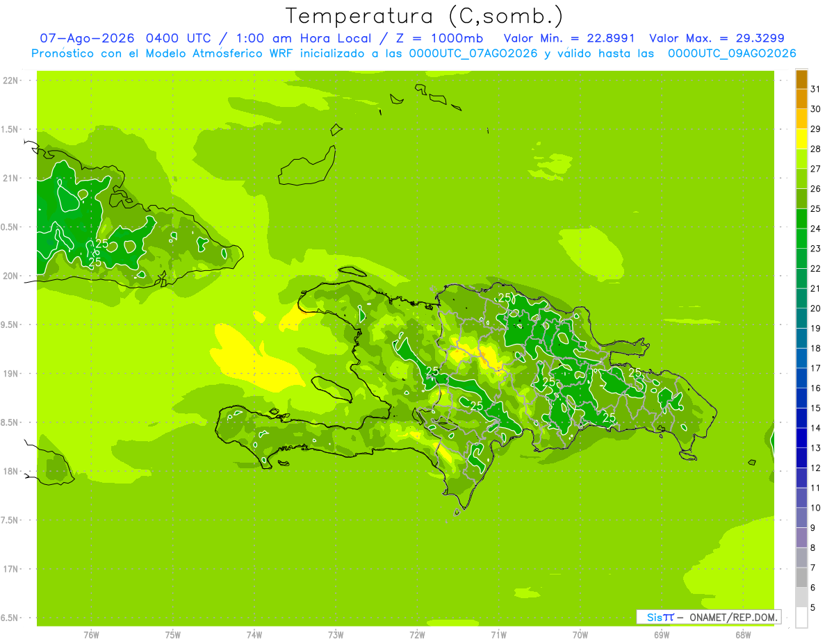
Task: Click the legend value 11
Action: [815, 488]
